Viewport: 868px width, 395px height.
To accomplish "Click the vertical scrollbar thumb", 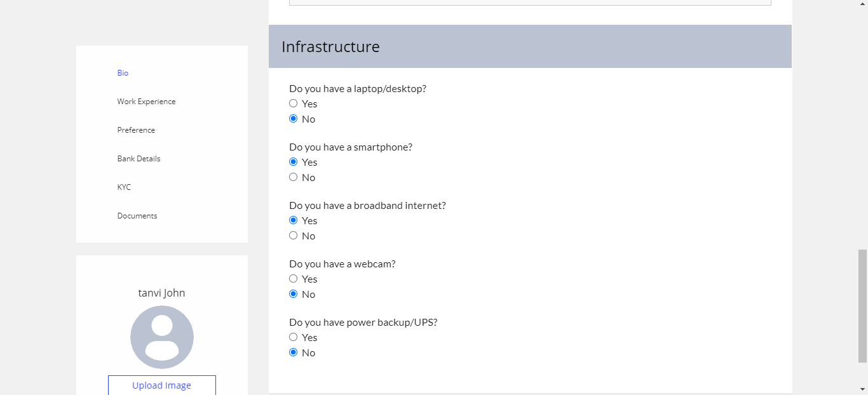I will (x=862, y=306).
